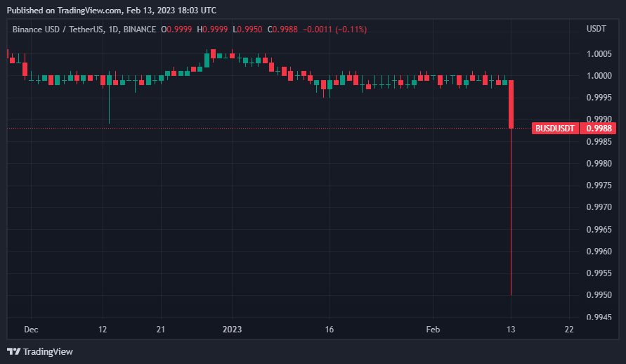
Task: Click the large red candle body on Feb 13
Action: pyautogui.click(x=511, y=104)
